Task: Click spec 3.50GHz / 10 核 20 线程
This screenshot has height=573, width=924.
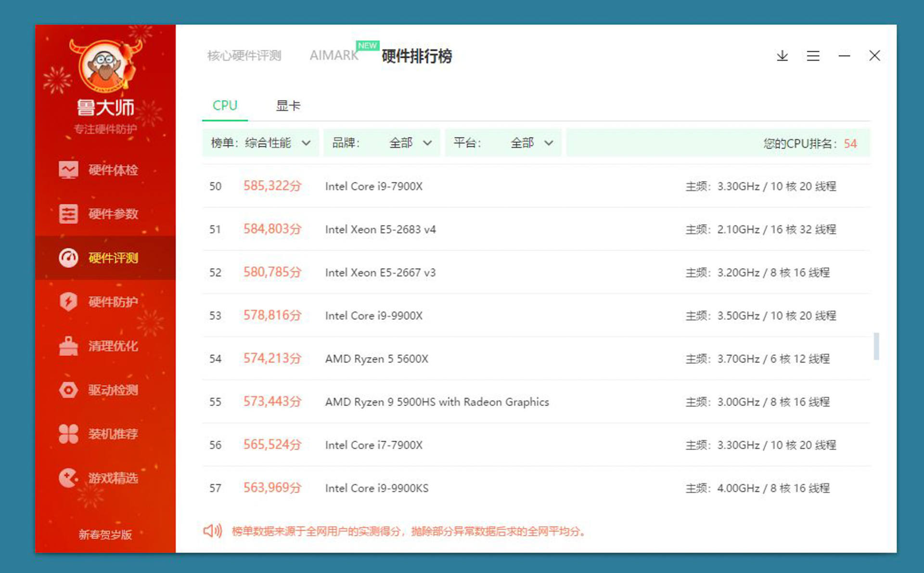Action: (777, 315)
